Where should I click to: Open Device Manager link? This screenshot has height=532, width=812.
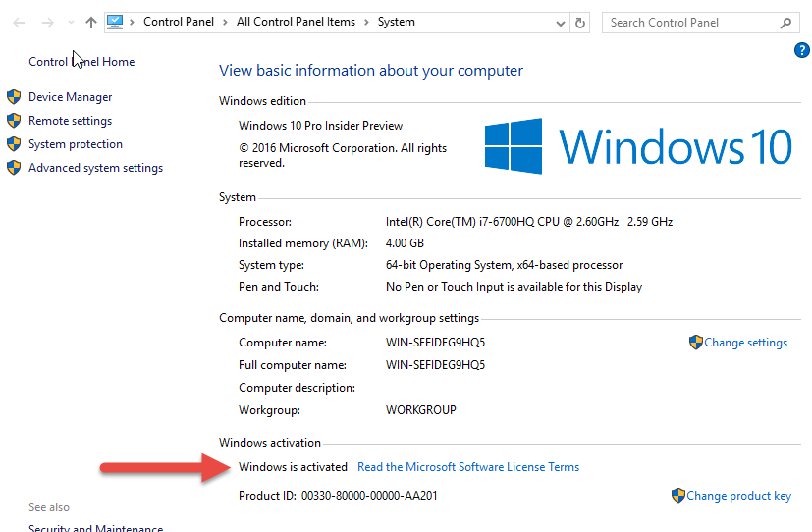(70, 97)
